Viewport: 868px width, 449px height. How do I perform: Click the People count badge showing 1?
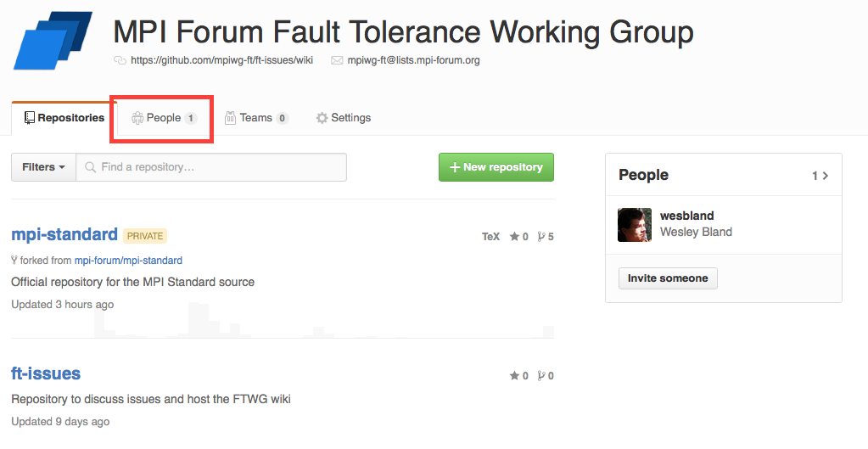coord(190,118)
